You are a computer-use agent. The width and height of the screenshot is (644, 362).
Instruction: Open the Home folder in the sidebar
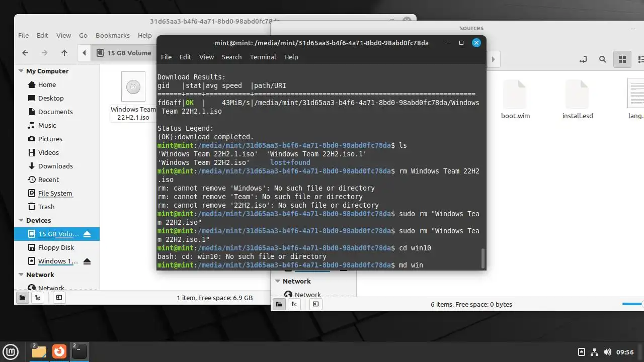[47, 84]
